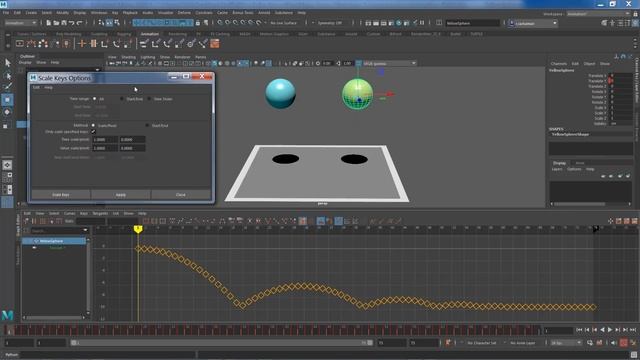Click the Channel Box Channels menu
The image size is (640, 360).
[x=558, y=64]
